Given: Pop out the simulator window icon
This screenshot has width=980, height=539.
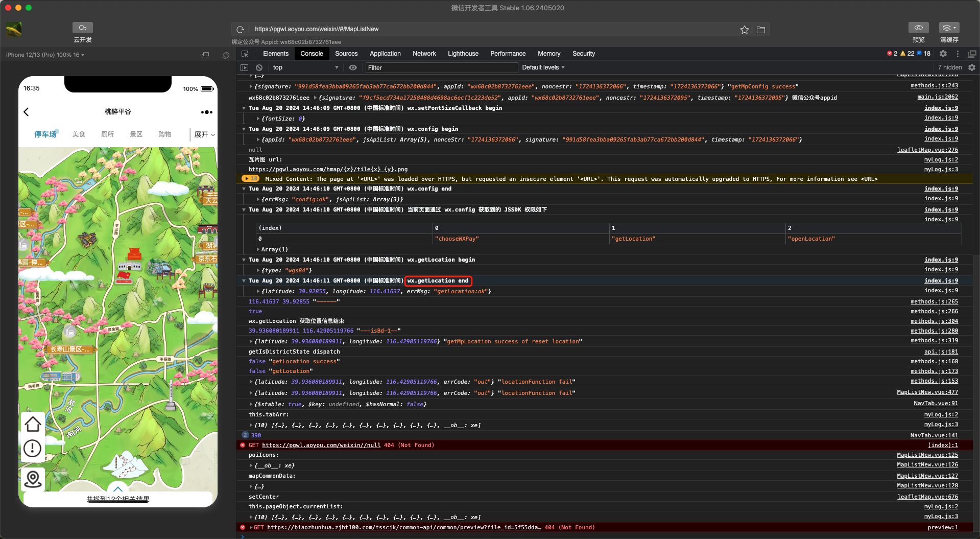Looking at the screenshot, I should [x=205, y=55].
